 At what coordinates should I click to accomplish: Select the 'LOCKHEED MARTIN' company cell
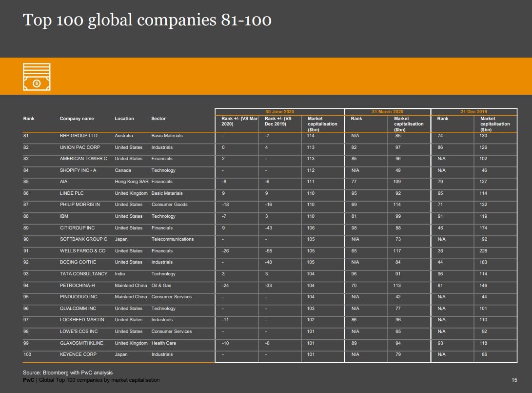point(82,320)
